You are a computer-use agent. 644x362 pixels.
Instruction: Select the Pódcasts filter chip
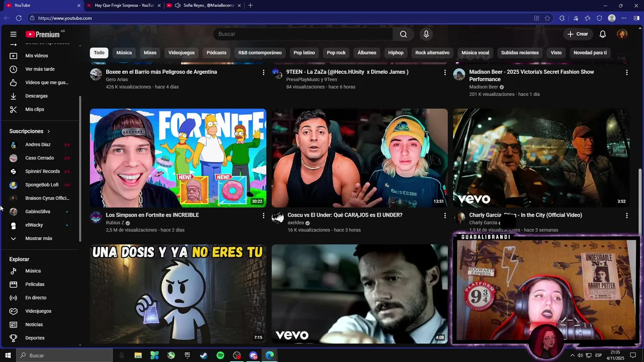(x=216, y=53)
